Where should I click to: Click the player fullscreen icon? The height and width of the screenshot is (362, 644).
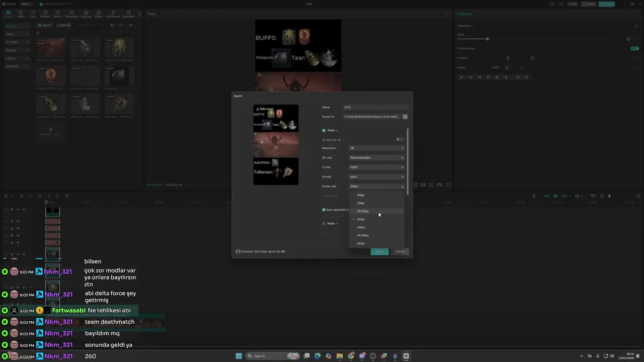pos(448,185)
